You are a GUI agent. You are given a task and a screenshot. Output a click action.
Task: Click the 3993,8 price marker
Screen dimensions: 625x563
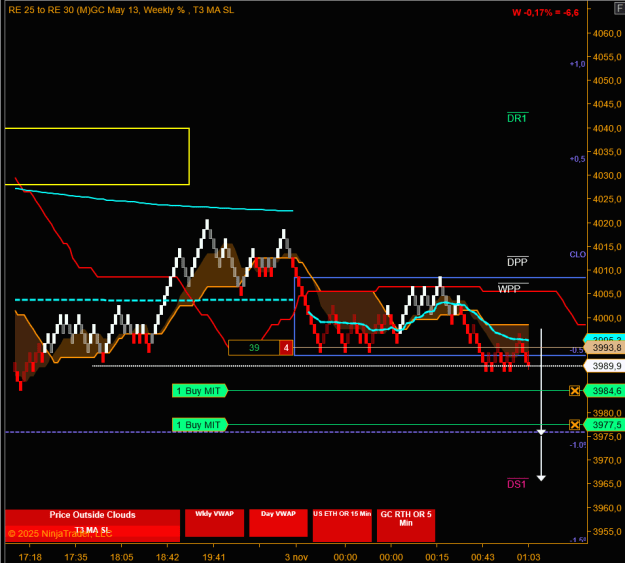[x=604, y=348]
